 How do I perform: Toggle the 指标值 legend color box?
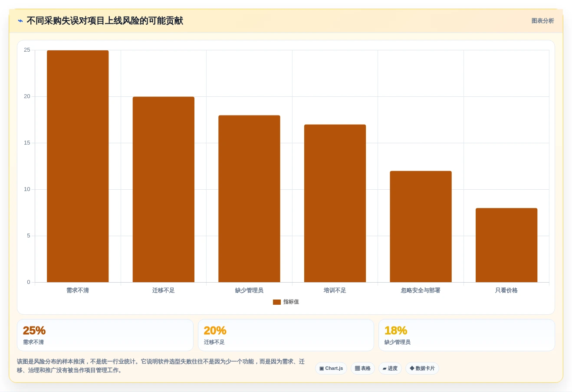276,302
